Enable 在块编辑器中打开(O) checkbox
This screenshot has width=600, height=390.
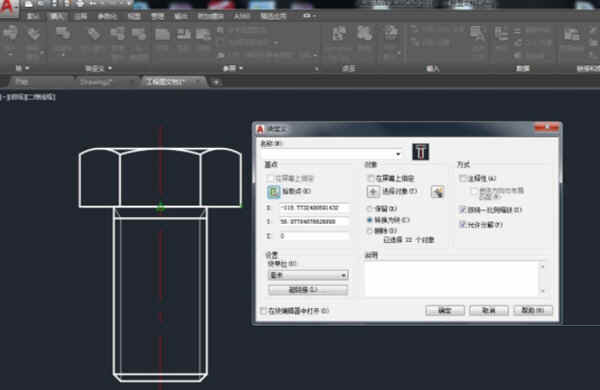pyautogui.click(x=263, y=311)
